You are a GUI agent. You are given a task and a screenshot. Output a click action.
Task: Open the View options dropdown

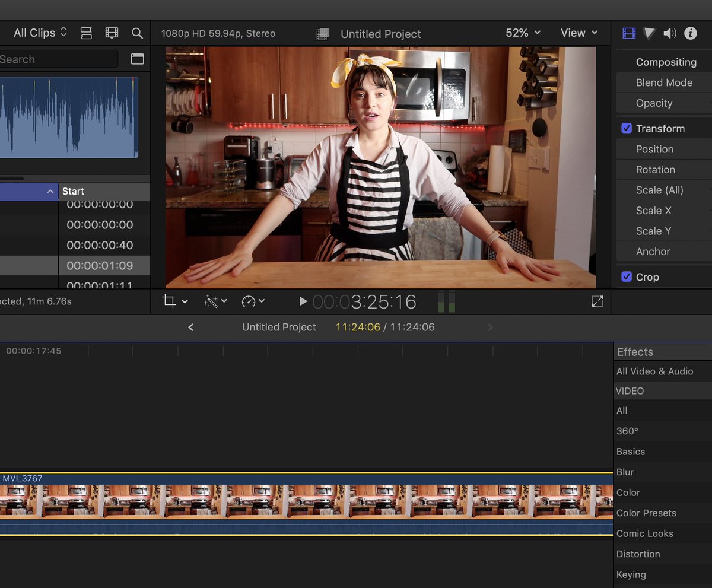click(578, 33)
